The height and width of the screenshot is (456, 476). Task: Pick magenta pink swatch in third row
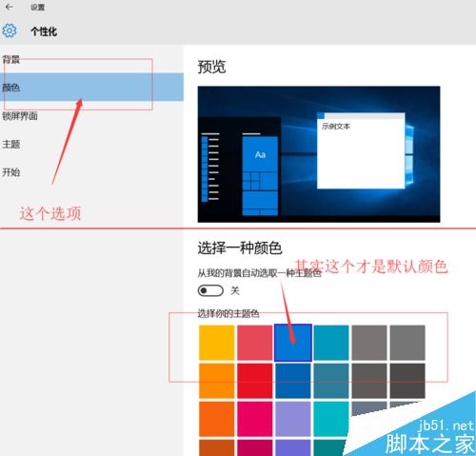click(255, 419)
